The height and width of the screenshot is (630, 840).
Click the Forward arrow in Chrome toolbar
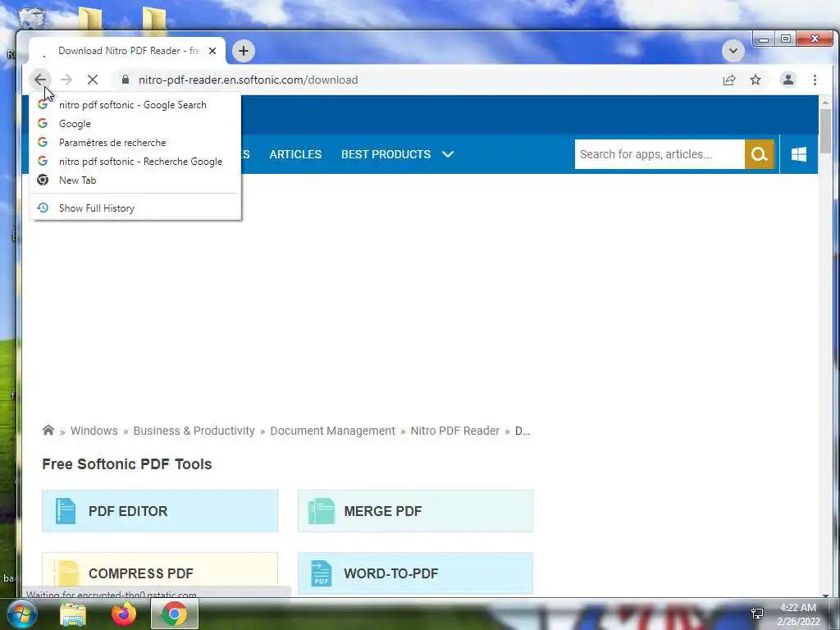tap(66, 80)
